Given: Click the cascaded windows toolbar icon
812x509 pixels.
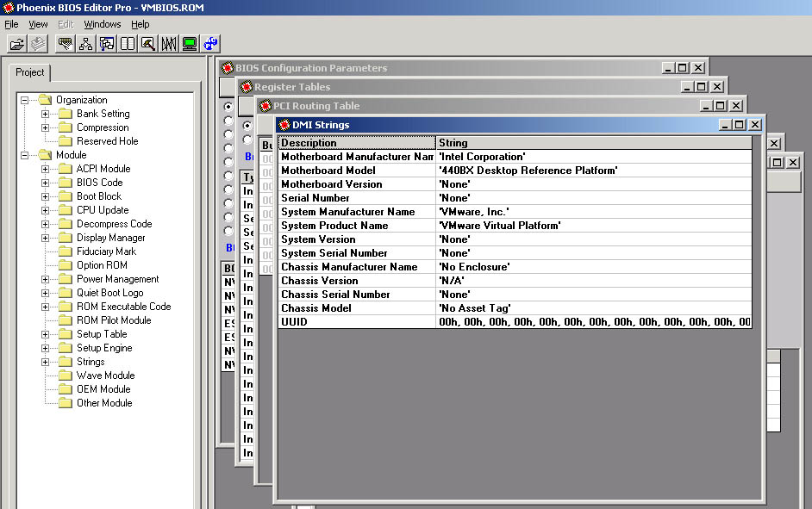Looking at the screenshot, I should (107, 43).
